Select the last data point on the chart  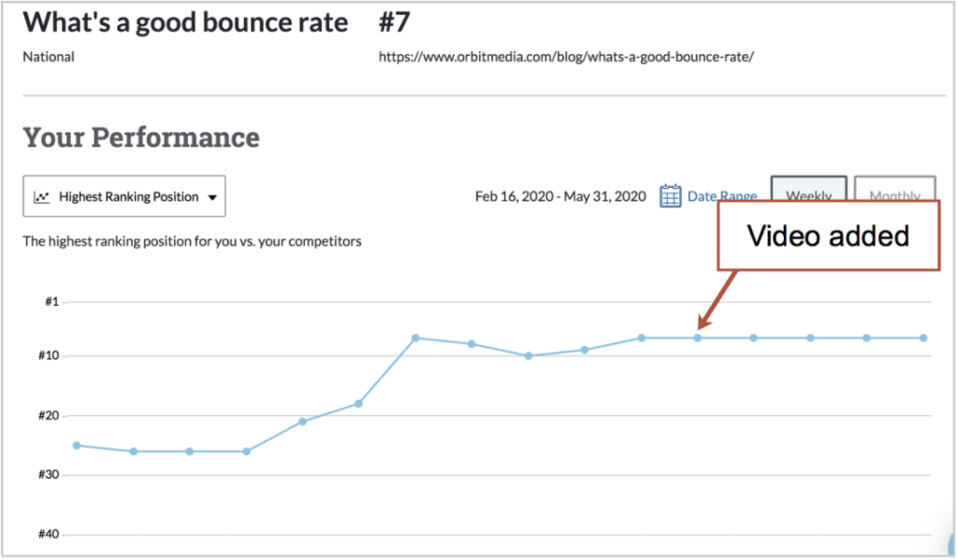point(923,337)
